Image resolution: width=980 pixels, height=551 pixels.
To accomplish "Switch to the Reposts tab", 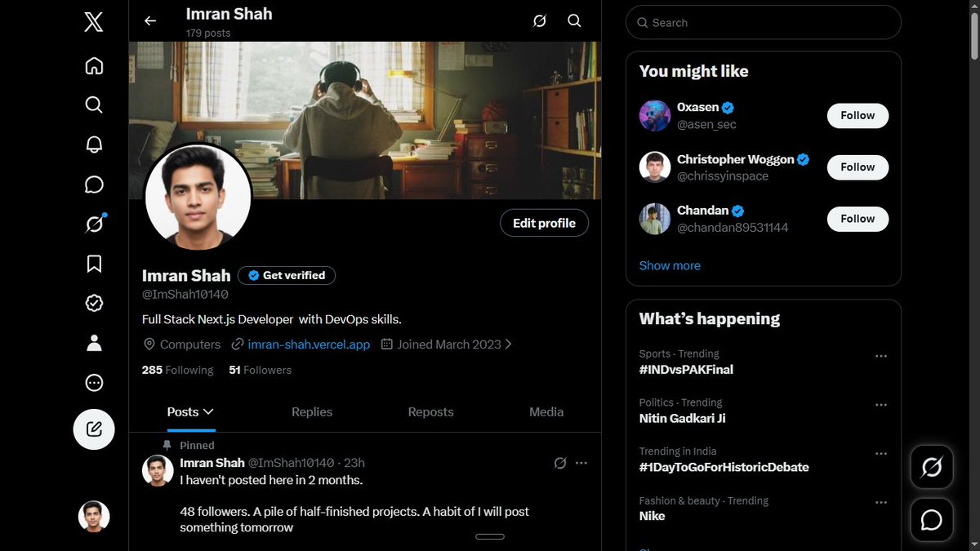I will (430, 412).
